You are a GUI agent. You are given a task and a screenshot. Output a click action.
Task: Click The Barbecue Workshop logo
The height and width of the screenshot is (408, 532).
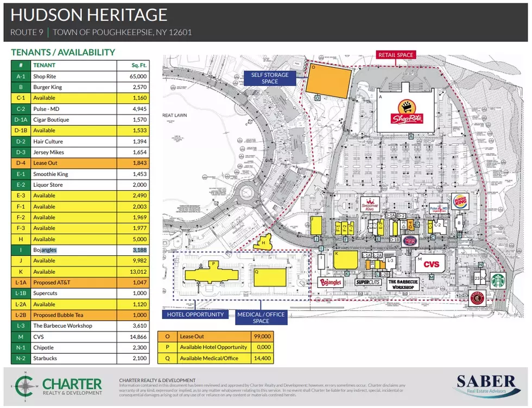tap(403, 285)
